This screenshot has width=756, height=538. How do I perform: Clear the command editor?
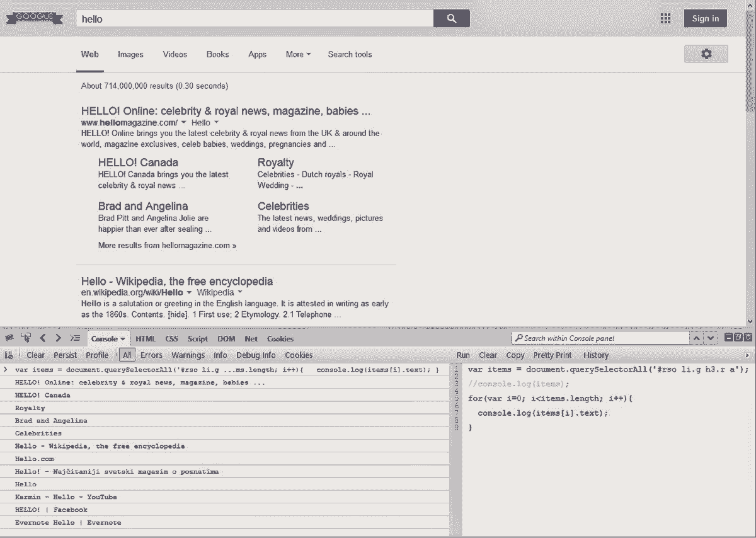488,355
